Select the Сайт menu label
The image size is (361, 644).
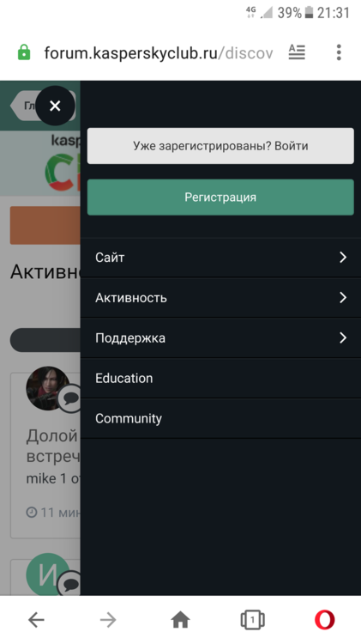pos(110,258)
